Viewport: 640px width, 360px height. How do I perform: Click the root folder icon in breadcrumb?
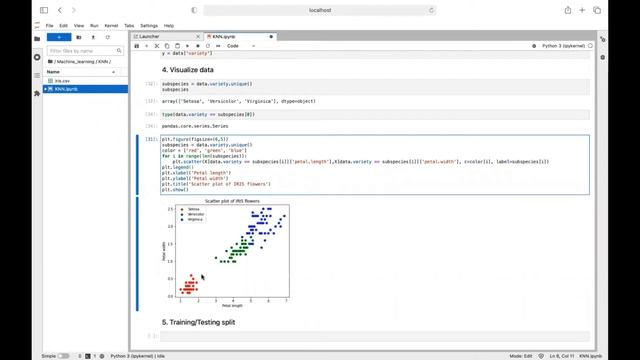click(50, 62)
